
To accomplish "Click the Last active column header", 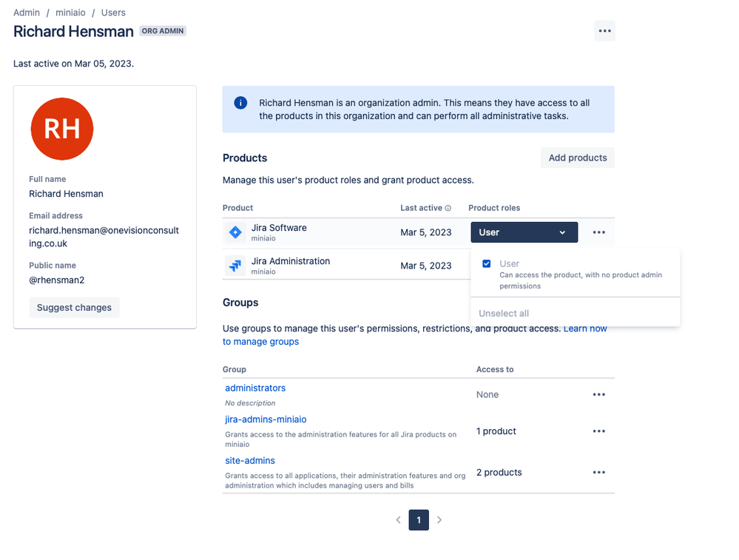I will point(422,208).
